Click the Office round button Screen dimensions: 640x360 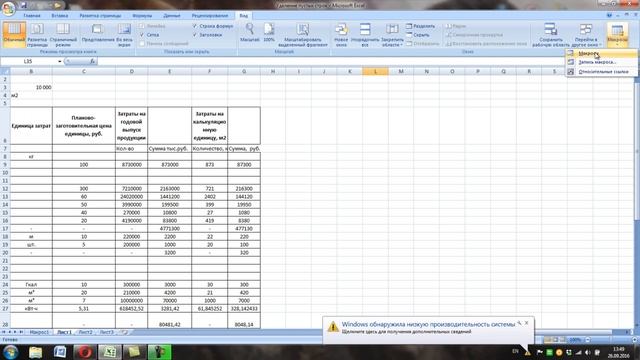pos(8,8)
